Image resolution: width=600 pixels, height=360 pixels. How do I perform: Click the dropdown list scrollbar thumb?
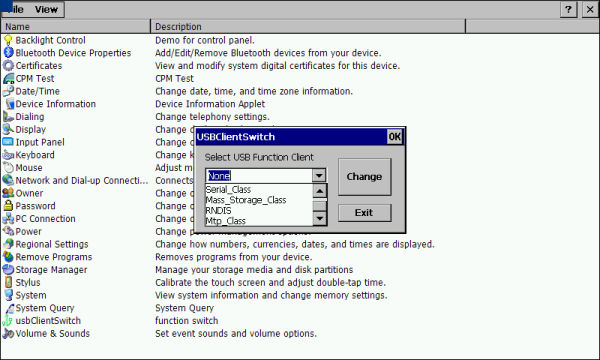(320, 206)
